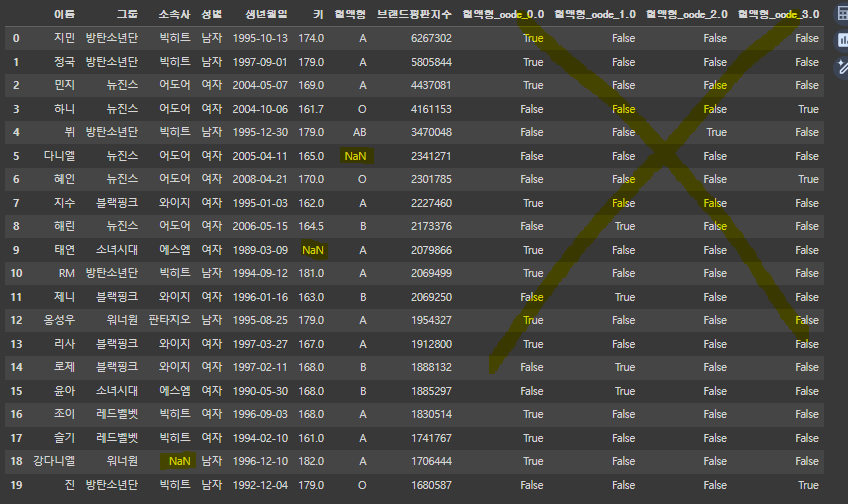Convert dataframe to interactive table icon
This screenshot has height=504, width=848.
842,14
